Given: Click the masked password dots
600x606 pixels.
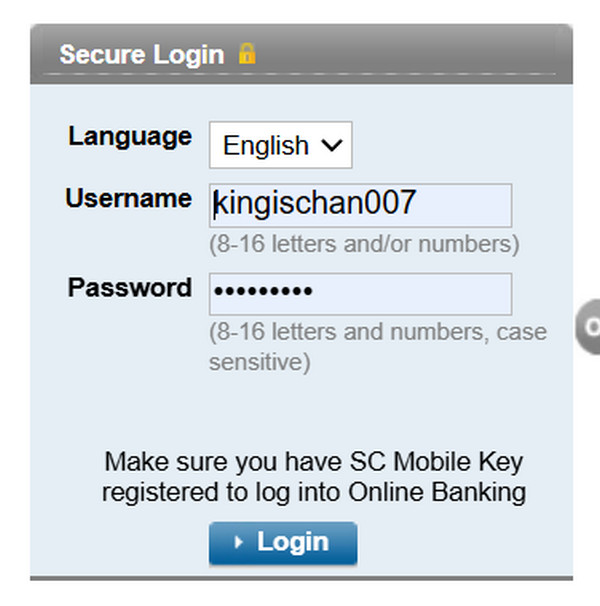Looking at the screenshot, I should (x=263, y=294).
